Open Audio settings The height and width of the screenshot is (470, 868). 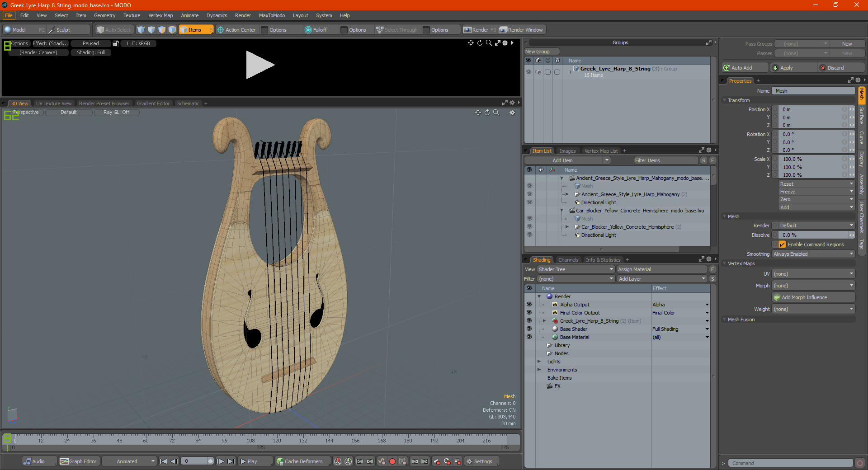pyautogui.click(x=40, y=461)
